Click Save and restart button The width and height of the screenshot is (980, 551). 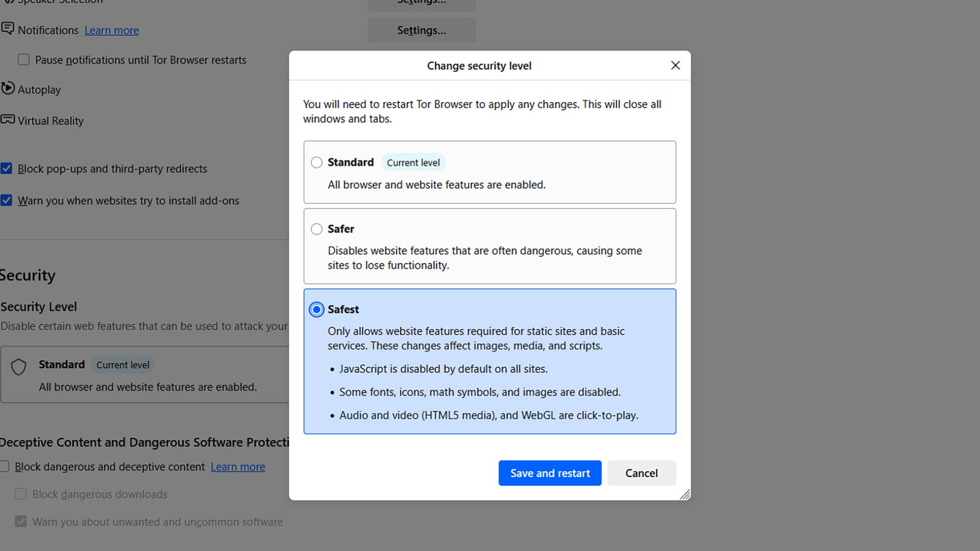pos(550,473)
